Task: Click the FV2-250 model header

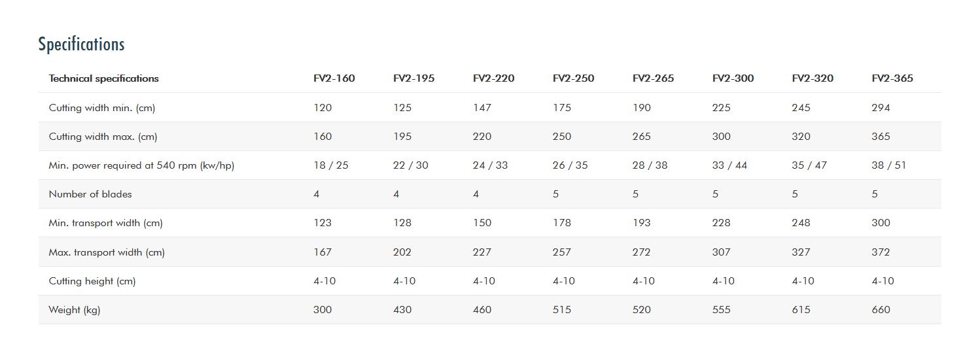Action: tap(573, 78)
